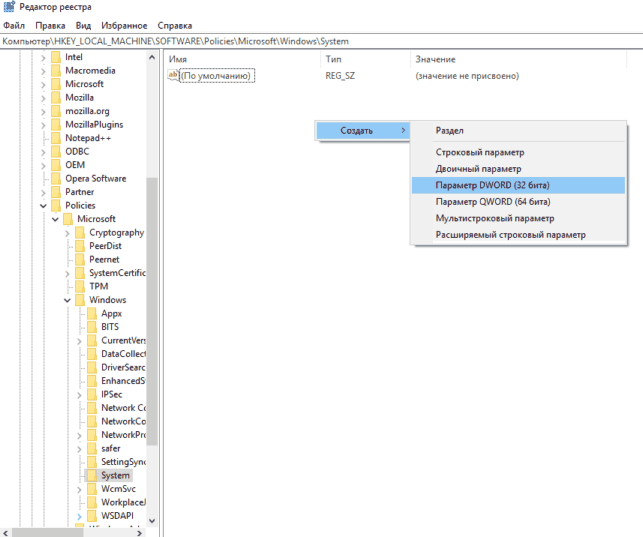Screen dimensions: 643x537
Task: Click the Appx folder icon
Action: point(92,314)
